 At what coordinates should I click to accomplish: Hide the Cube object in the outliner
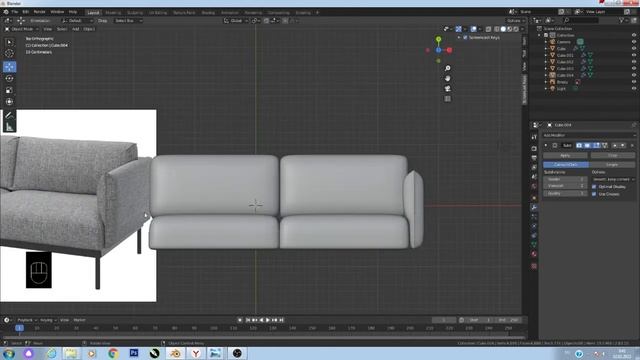634,49
